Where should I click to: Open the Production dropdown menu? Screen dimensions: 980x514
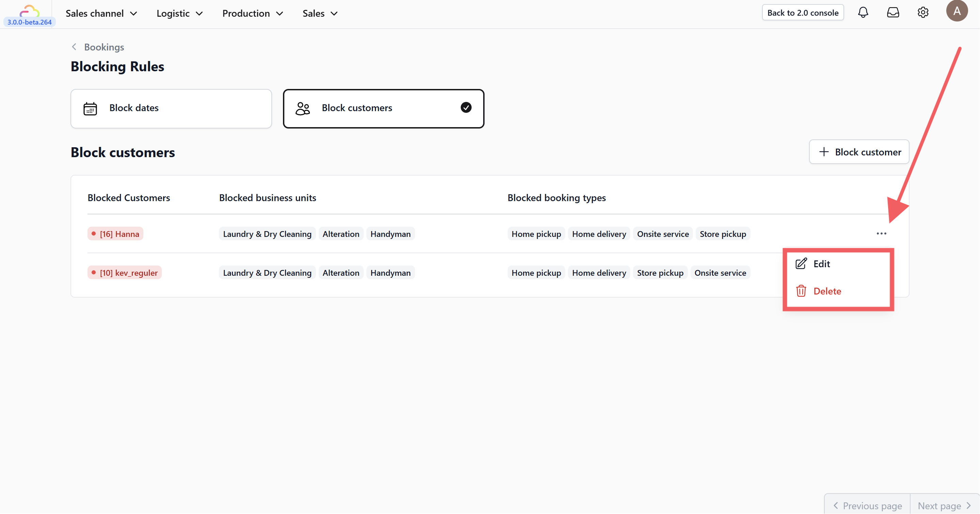pos(252,13)
